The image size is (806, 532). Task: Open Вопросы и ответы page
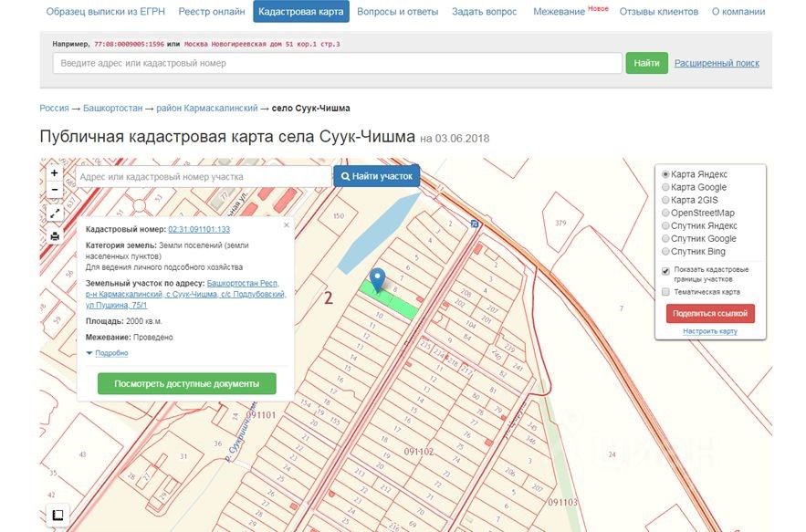(397, 11)
